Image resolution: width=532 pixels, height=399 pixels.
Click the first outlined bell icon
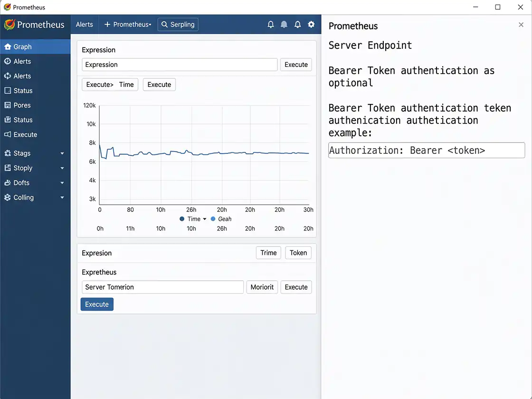pyautogui.click(x=271, y=24)
